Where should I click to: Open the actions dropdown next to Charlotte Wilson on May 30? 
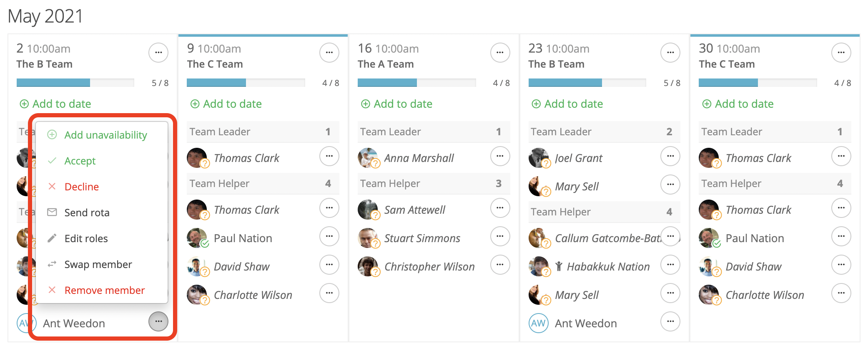[841, 293]
